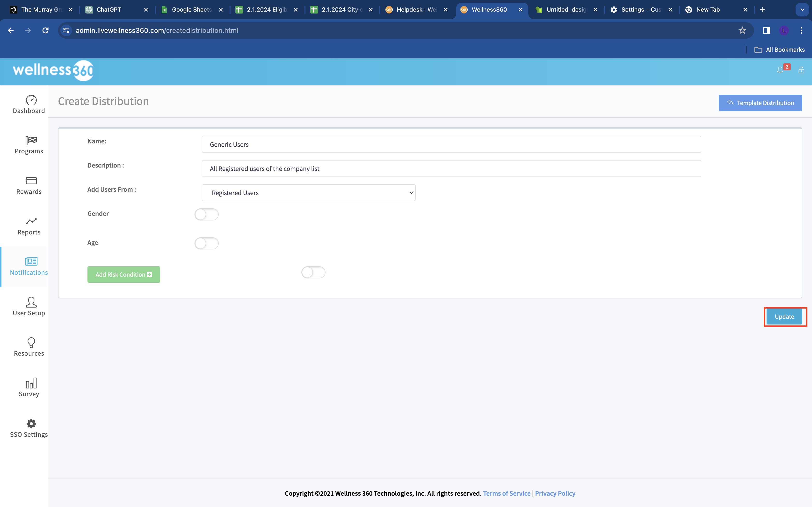Open the Dashboard sidebar icon
Screen dimensions: 812x507
(x=31, y=100)
